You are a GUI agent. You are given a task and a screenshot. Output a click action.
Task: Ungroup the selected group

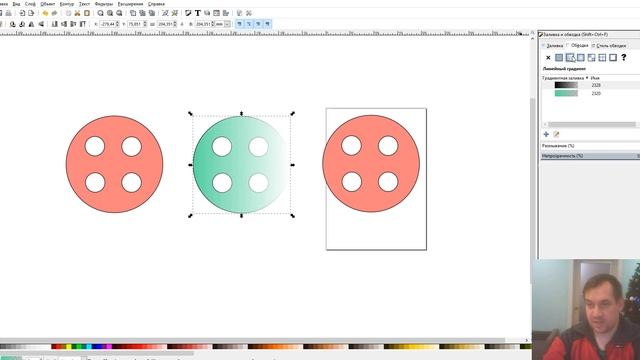click(x=174, y=13)
